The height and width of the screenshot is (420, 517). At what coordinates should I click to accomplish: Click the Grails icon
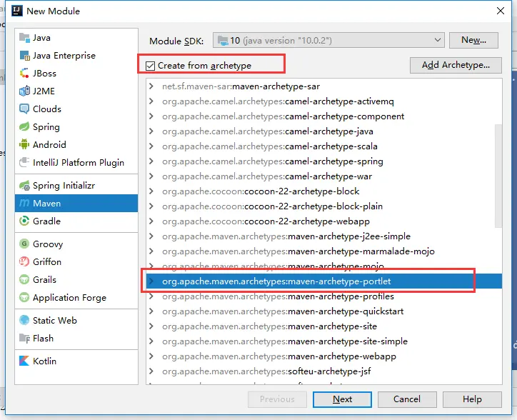[x=24, y=279]
